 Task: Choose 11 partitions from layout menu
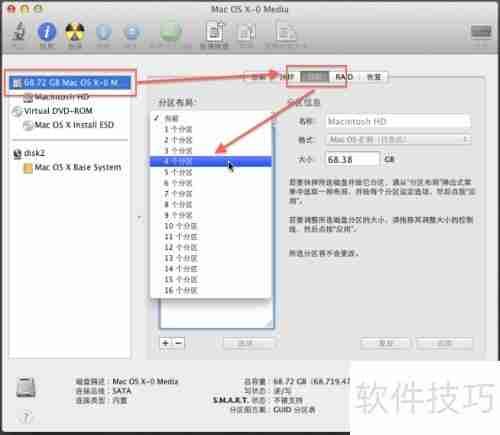coord(211,237)
